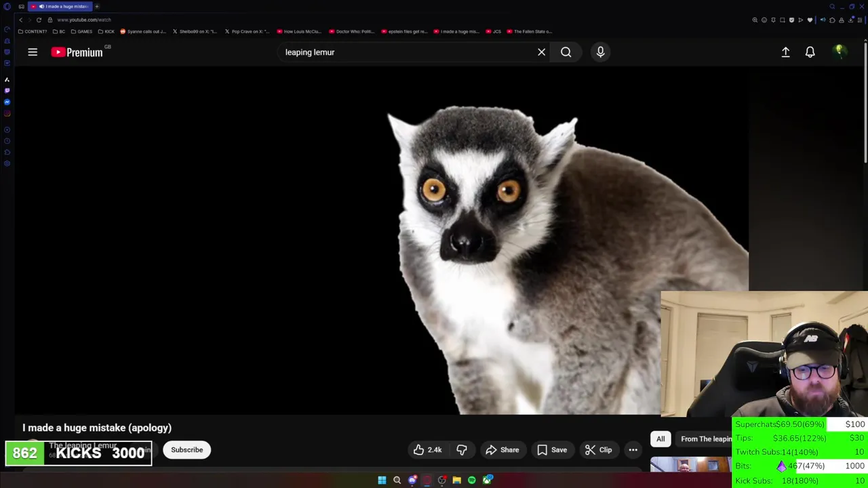The height and width of the screenshot is (488, 868).
Task: Select the All filter chip
Action: 660,439
